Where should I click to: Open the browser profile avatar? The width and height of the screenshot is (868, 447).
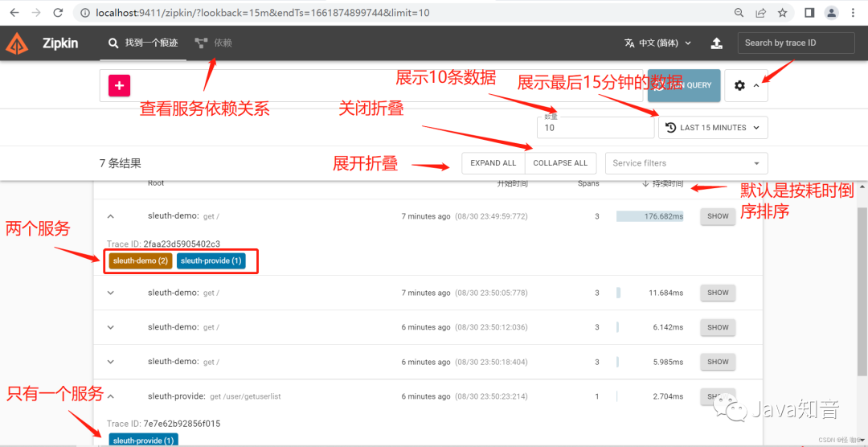click(x=831, y=13)
